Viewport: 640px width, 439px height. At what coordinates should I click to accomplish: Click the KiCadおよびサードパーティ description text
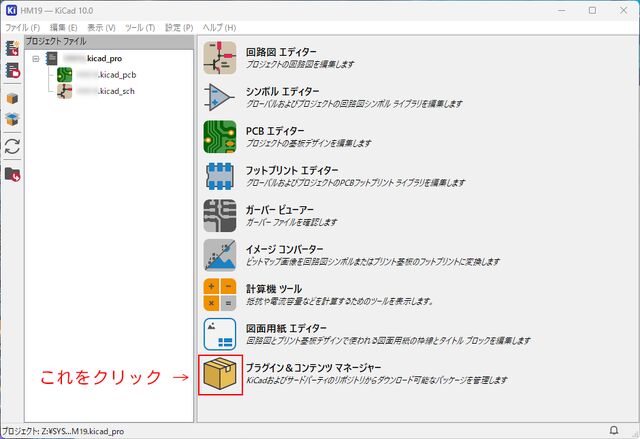pos(376,380)
